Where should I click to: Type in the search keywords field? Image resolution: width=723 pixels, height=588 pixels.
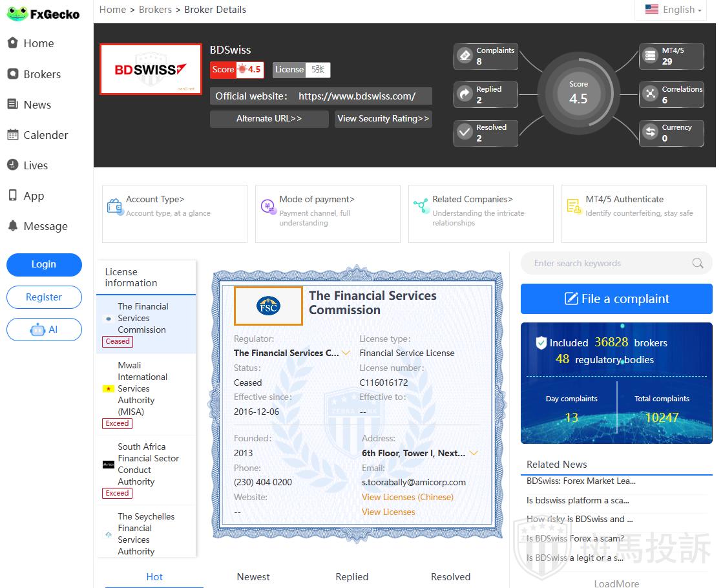(x=607, y=263)
